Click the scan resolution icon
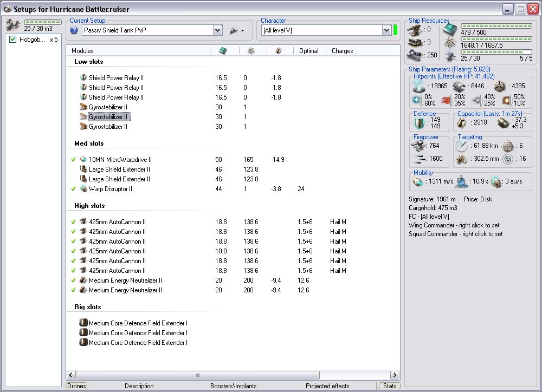Image resolution: width=542 pixels, height=392 pixels. tap(461, 159)
